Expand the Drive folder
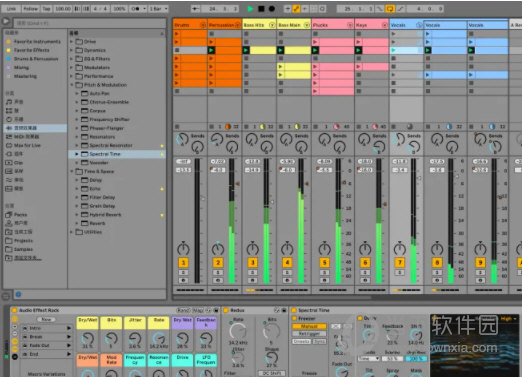Screen dimensions: 522x377 (x=71, y=42)
